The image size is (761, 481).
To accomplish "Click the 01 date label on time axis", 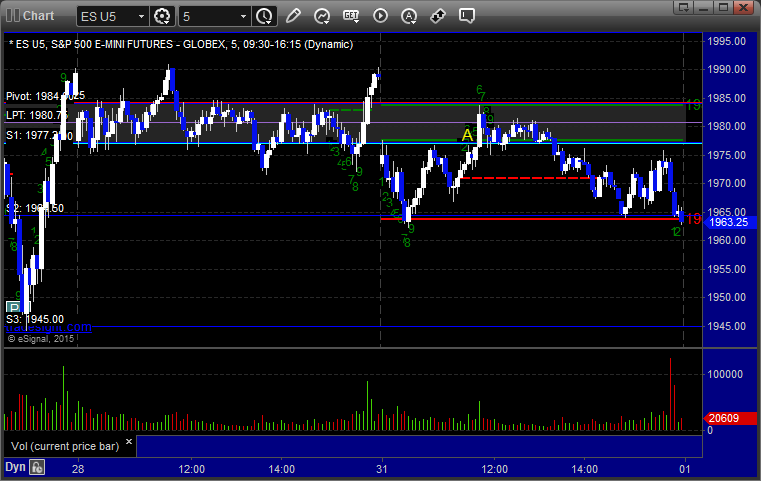I will pyautogui.click(x=685, y=469).
